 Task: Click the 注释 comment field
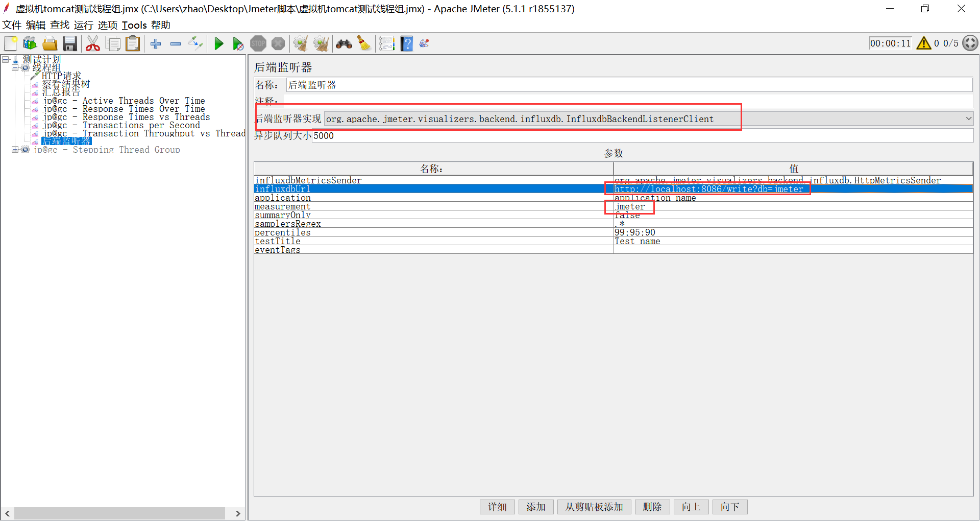coord(628,101)
